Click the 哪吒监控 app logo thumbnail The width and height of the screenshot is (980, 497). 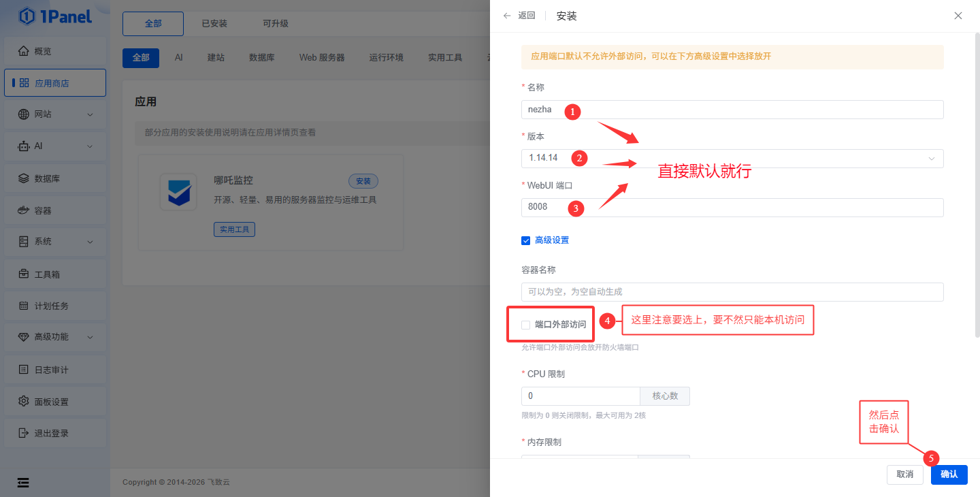pos(178,191)
